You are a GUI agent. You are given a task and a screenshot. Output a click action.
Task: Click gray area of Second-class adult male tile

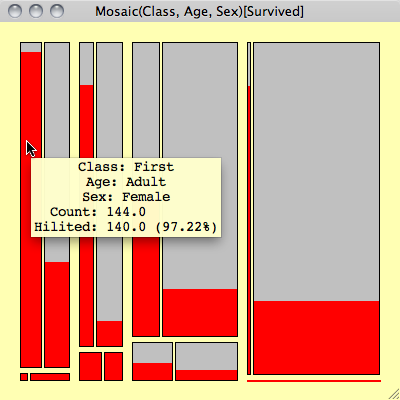(109, 100)
